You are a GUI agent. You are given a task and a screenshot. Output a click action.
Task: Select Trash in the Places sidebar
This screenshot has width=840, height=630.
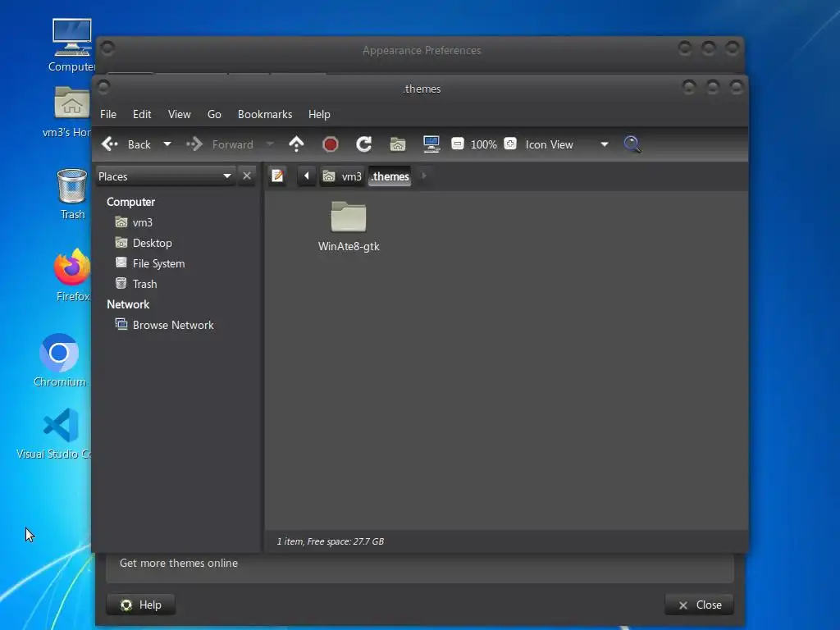(x=137, y=284)
